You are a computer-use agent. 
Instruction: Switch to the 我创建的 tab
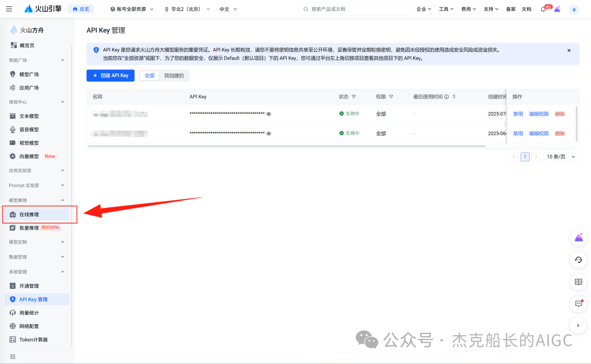174,75
